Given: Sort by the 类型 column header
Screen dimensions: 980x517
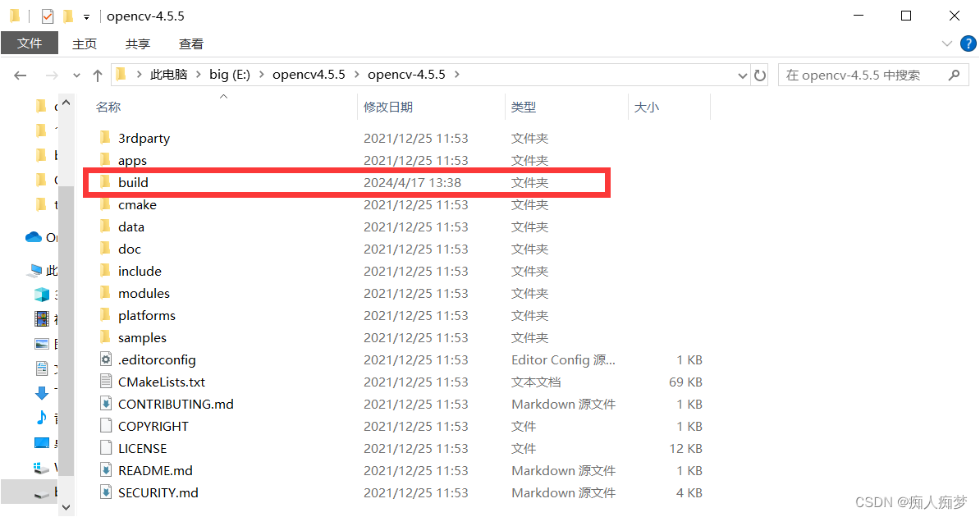Looking at the screenshot, I should pos(523,107).
